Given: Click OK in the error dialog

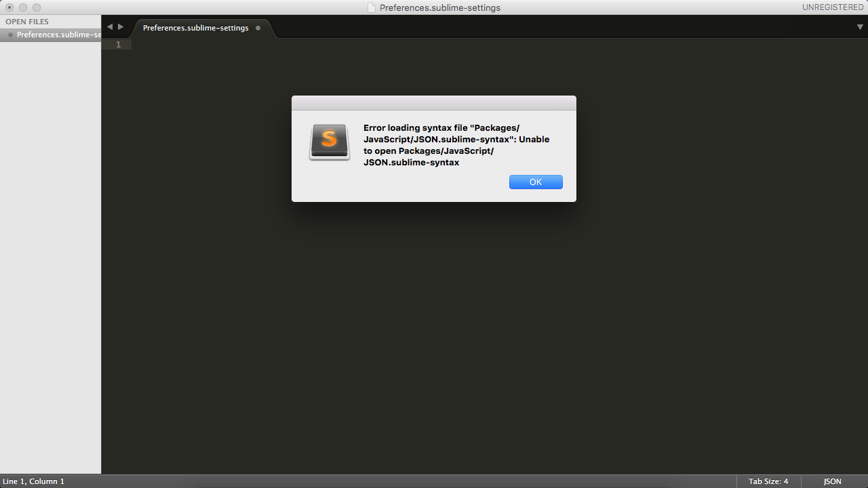Looking at the screenshot, I should pyautogui.click(x=536, y=182).
